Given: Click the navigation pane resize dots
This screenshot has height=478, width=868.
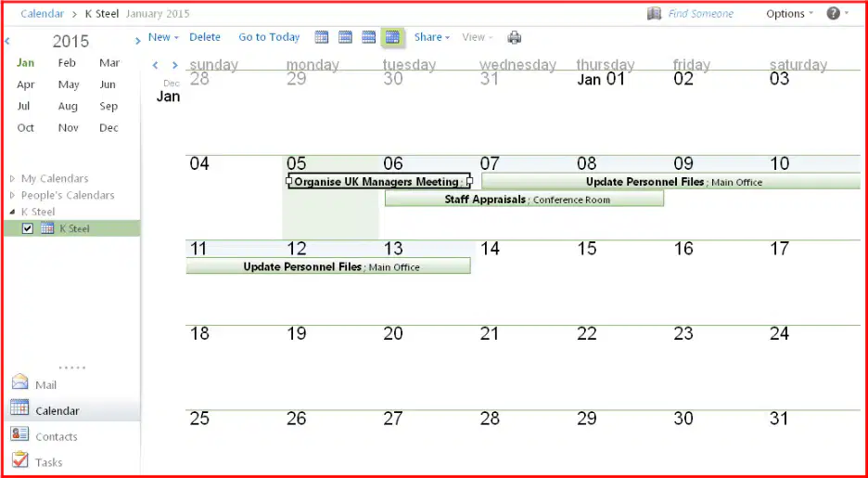Looking at the screenshot, I should click(72, 368).
